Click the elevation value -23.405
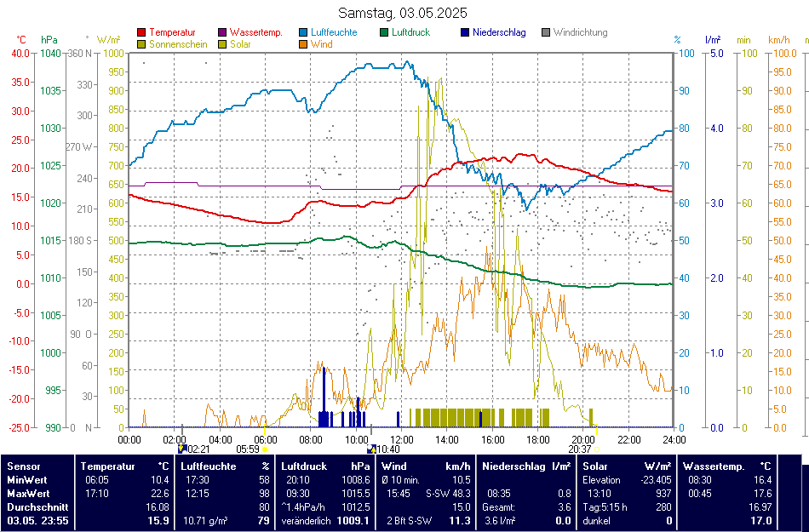This screenshot has width=809, height=532. (654, 480)
